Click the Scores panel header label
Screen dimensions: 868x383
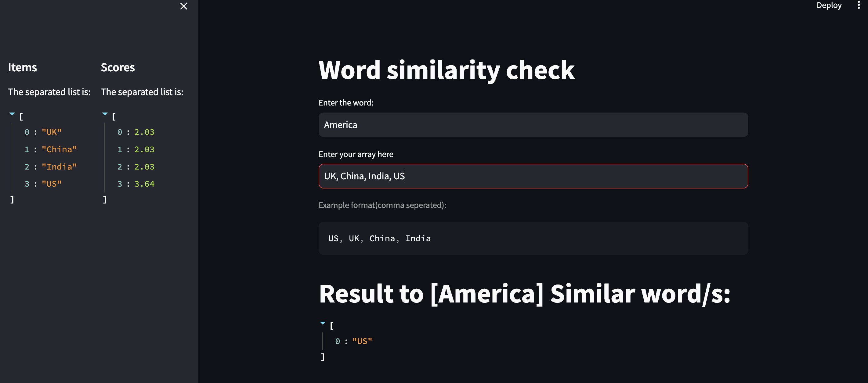(x=118, y=66)
